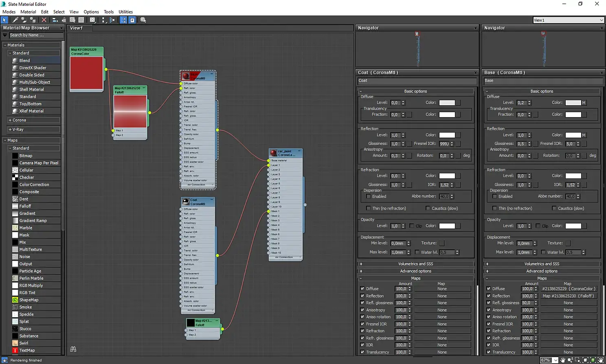606x364 pixels.
Task: Check Caustics (slow) in Coat panel
Action: pyautogui.click(x=428, y=208)
